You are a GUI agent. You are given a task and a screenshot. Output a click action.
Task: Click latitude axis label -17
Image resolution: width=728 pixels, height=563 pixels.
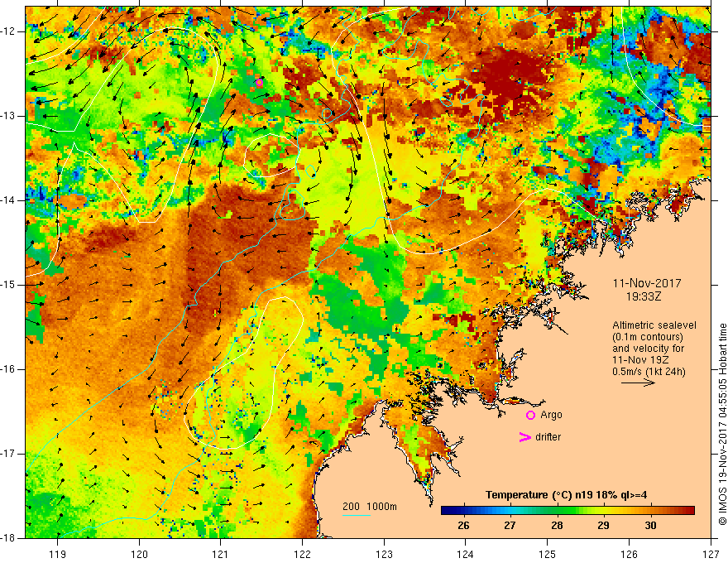[9, 454]
